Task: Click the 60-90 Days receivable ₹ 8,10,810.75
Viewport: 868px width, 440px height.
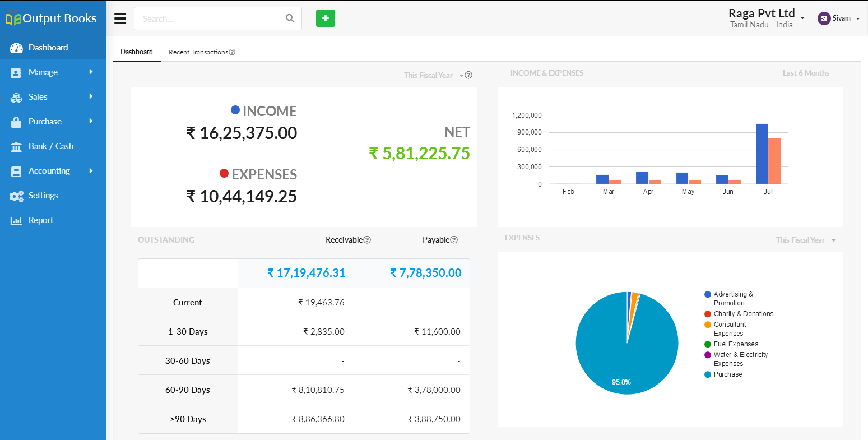Action: (318, 390)
